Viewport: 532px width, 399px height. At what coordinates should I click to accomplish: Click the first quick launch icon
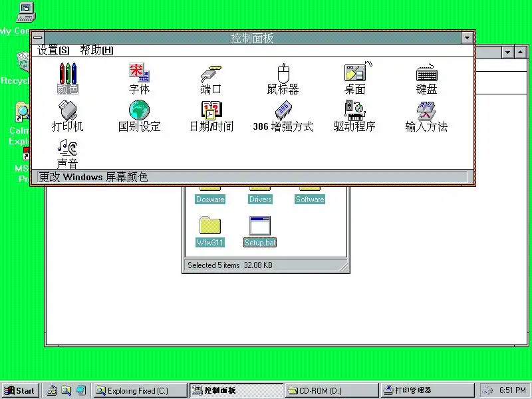coord(52,390)
